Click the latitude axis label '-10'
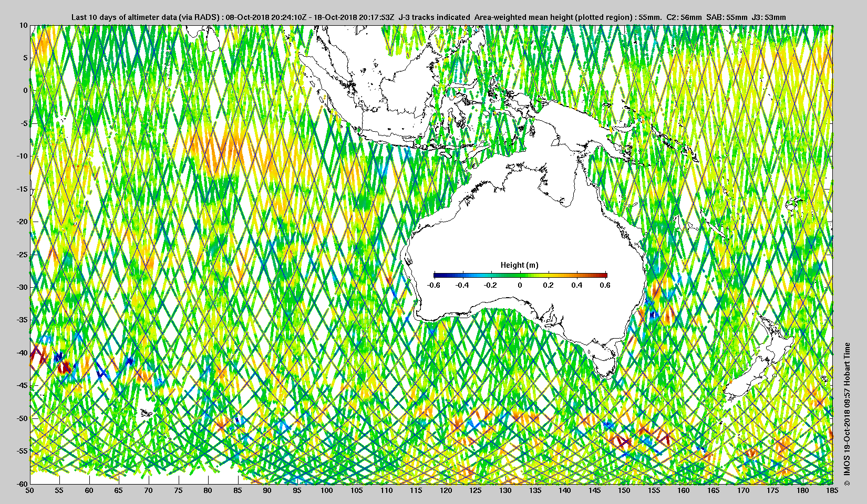 pos(22,156)
